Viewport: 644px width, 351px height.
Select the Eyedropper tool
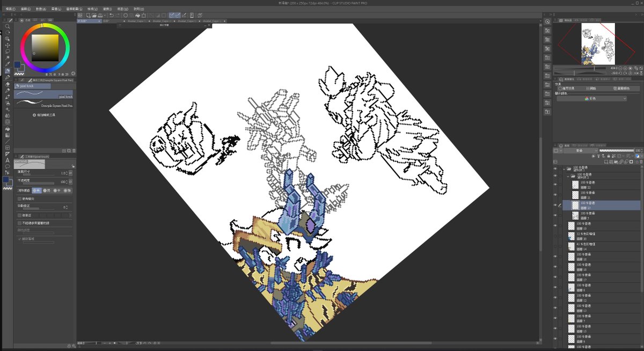pyautogui.click(x=8, y=63)
